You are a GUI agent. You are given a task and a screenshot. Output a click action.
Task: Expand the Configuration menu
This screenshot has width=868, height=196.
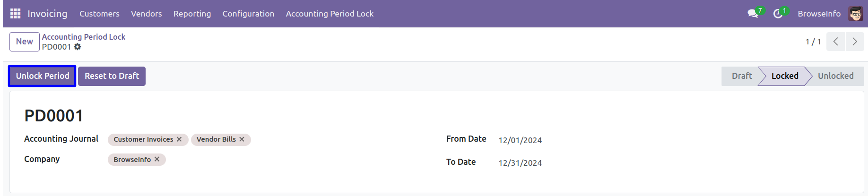tap(248, 14)
